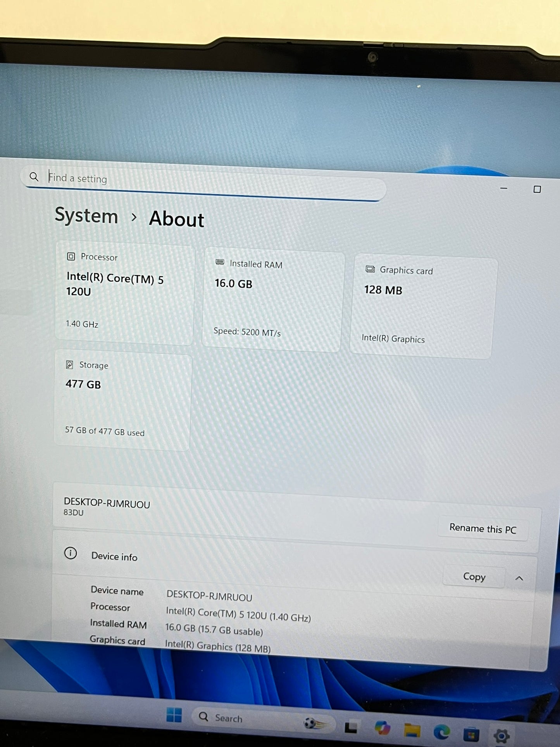
Task: Select the '16.0 GB' value in RAM card
Action: [234, 284]
